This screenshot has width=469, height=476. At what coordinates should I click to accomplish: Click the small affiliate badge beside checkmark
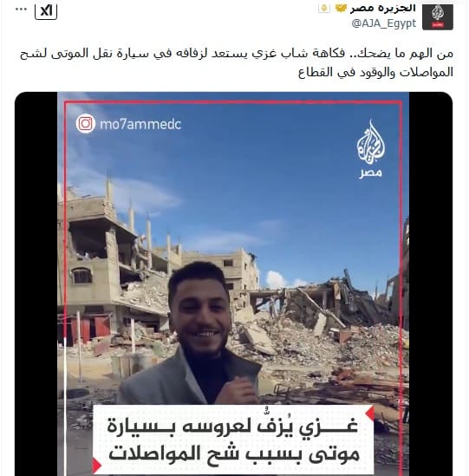(x=324, y=8)
